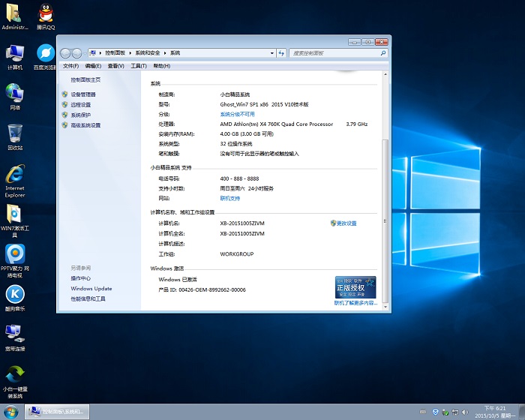The height and width of the screenshot is (420, 525).
Task: Open the 工具(T) menu
Action: tap(139, 66)
